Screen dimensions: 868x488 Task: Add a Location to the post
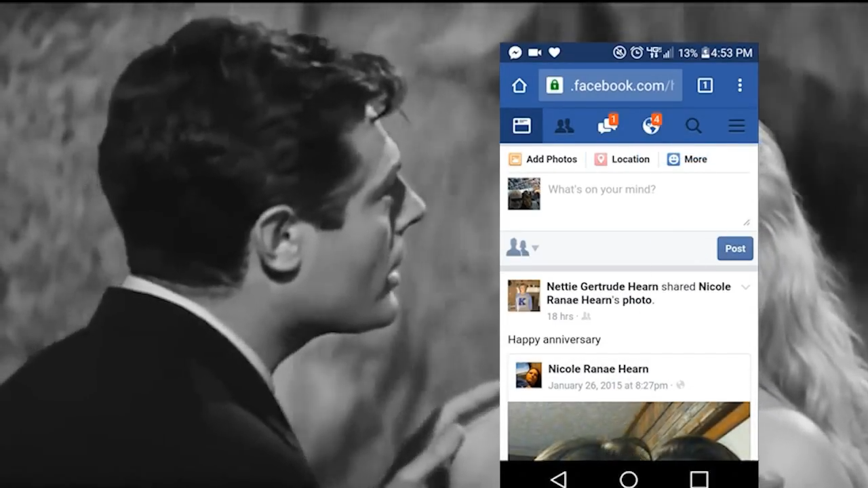pos(622,159)
